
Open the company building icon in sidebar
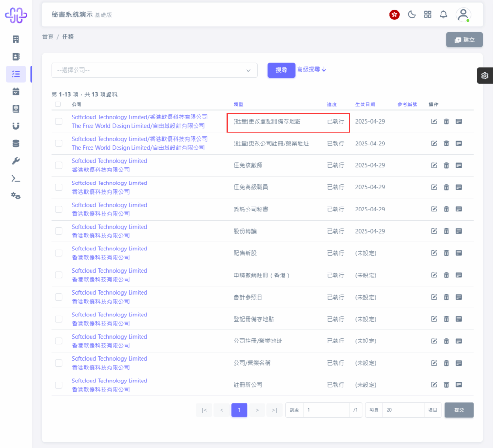(x=16, y=40)
